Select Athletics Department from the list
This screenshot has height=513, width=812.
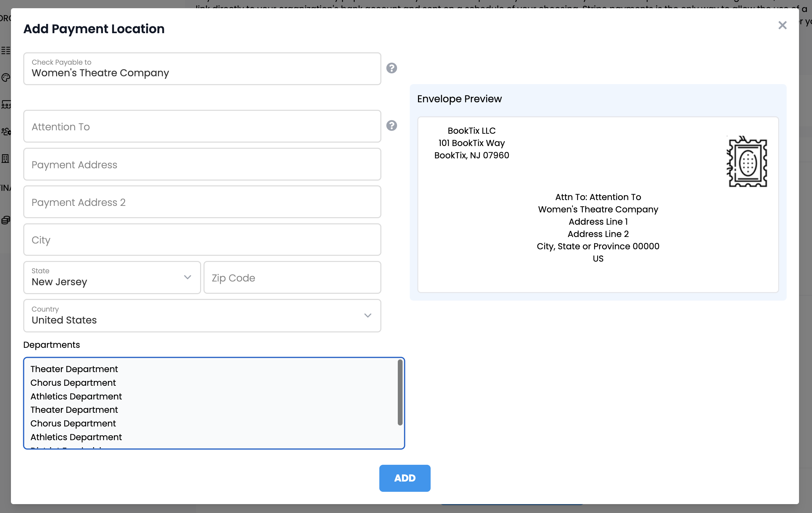(76, 396)
